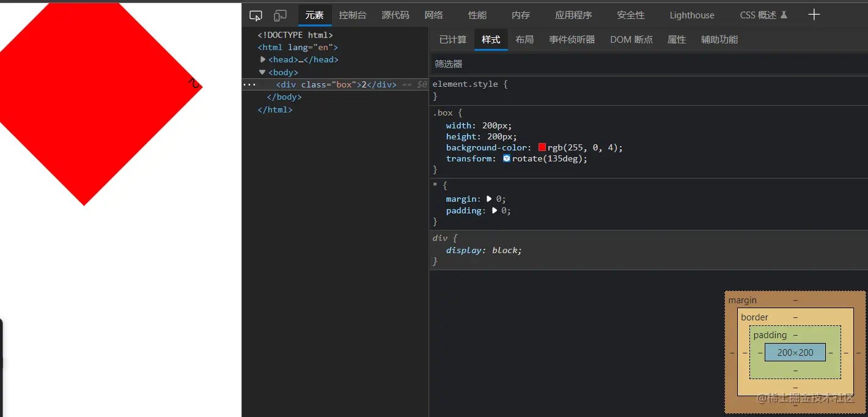
Task: Show the 已计算 styles pane
Action: pos(453,40)
